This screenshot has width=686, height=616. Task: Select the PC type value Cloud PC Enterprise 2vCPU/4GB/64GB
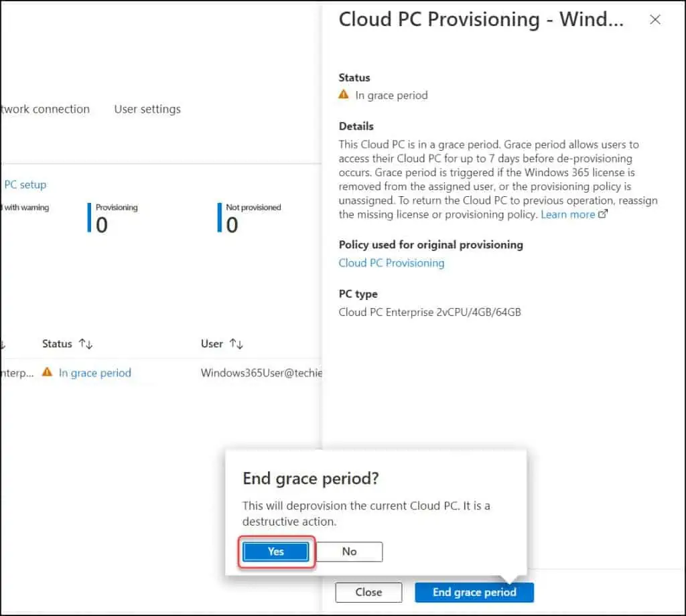(429, 312)
